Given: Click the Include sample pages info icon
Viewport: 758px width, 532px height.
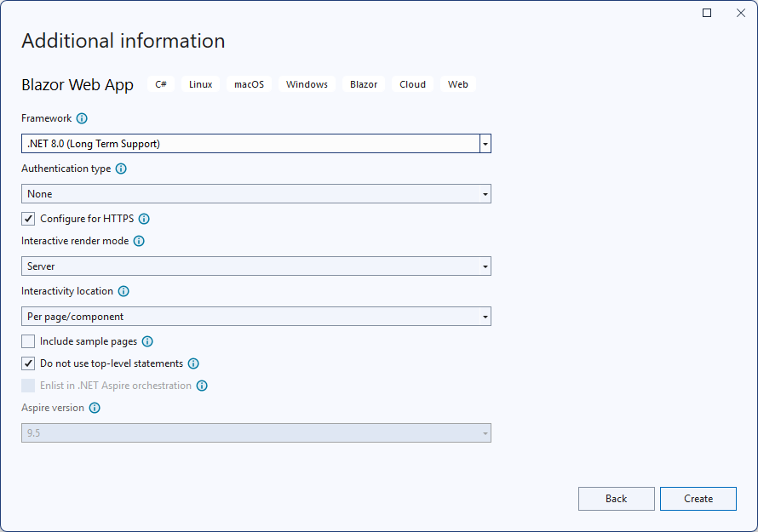Looking at the screenshot, I should [146, 341].
